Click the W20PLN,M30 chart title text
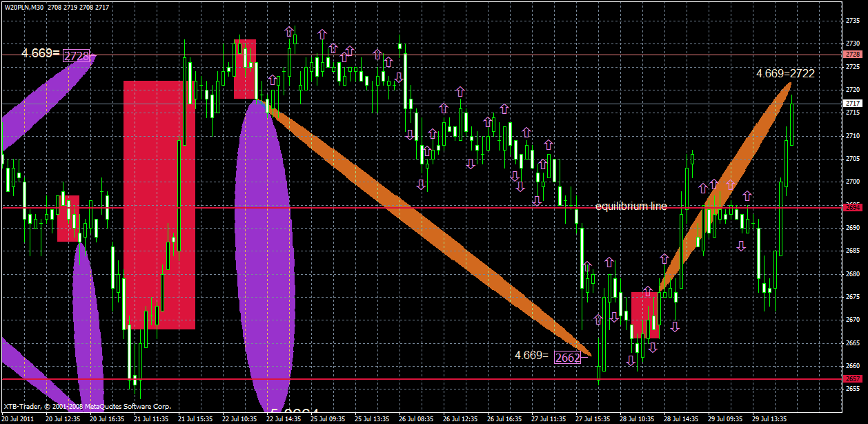 pyautogui.click(x=25, y=7)
